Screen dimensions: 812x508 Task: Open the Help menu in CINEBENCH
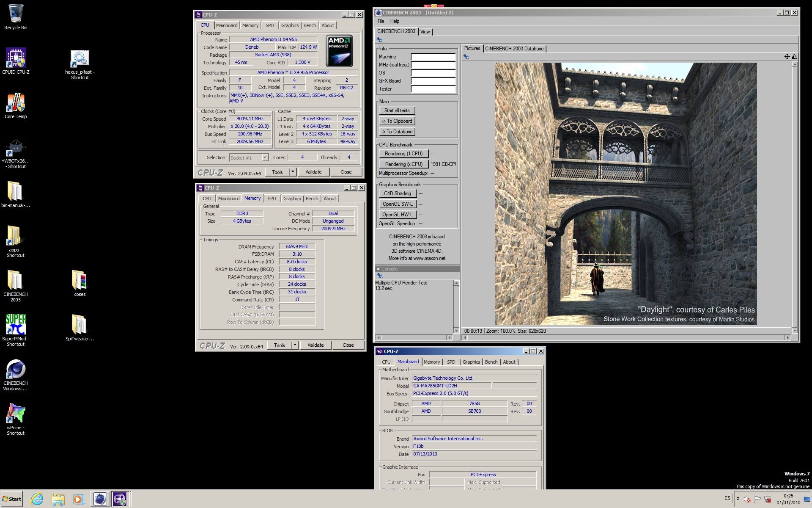395,21
